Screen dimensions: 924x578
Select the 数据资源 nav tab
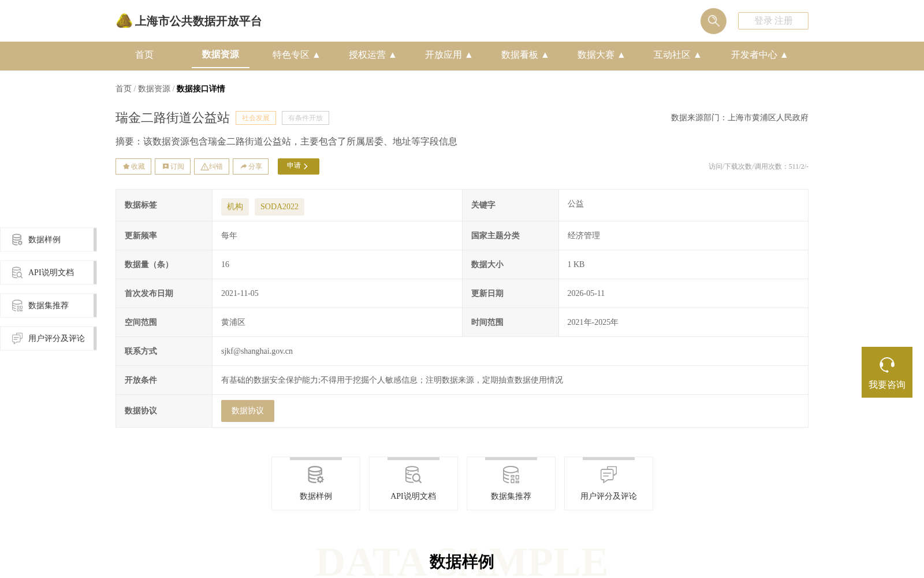[x=221, y=54]
